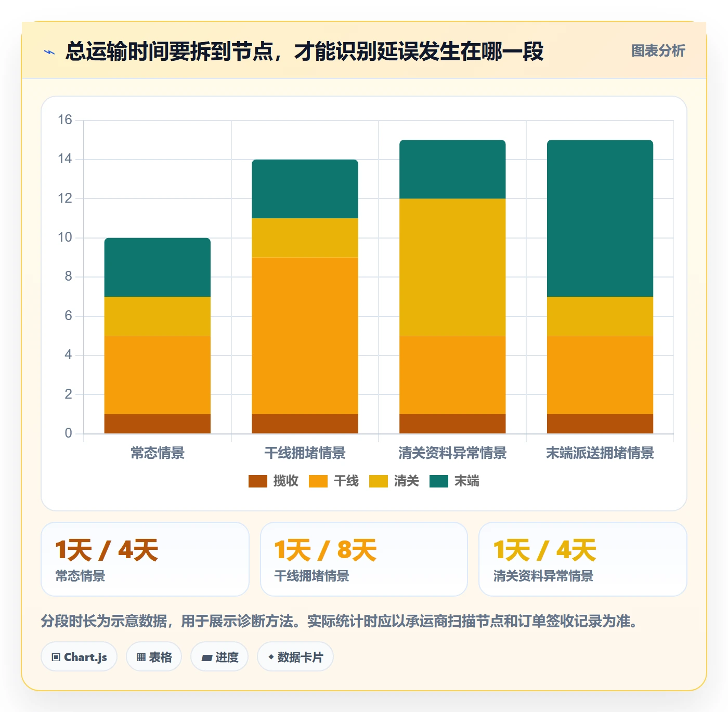Click the 末端派送拥堵情景 x-axis label

tap(600, 453)
